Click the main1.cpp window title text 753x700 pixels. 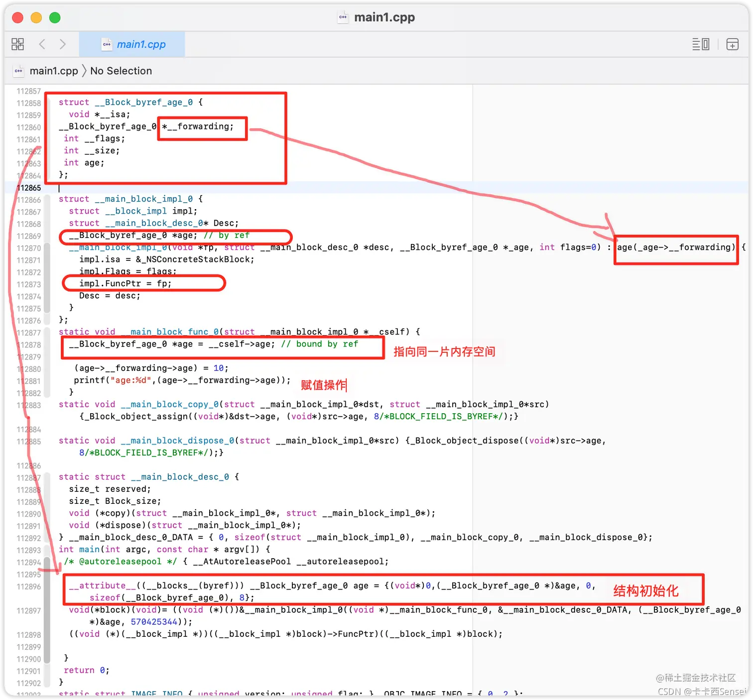coord(384,17)
